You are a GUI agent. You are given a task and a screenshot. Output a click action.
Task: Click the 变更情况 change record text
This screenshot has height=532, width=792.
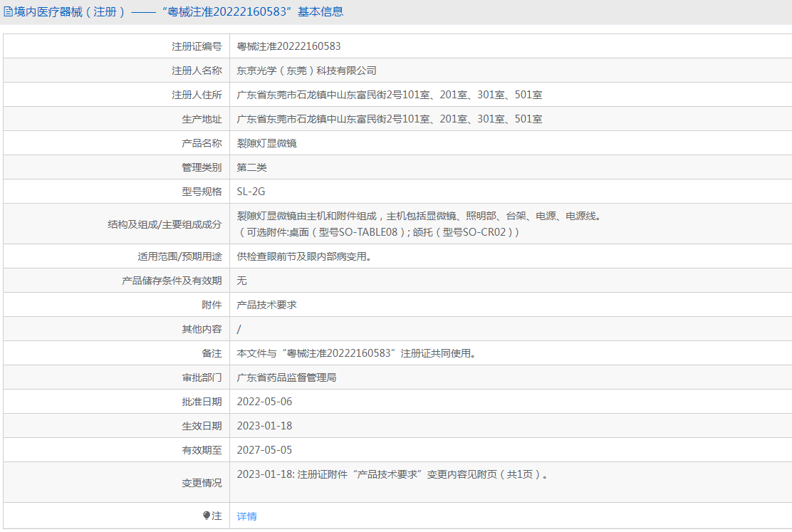(x=392, y=474)
